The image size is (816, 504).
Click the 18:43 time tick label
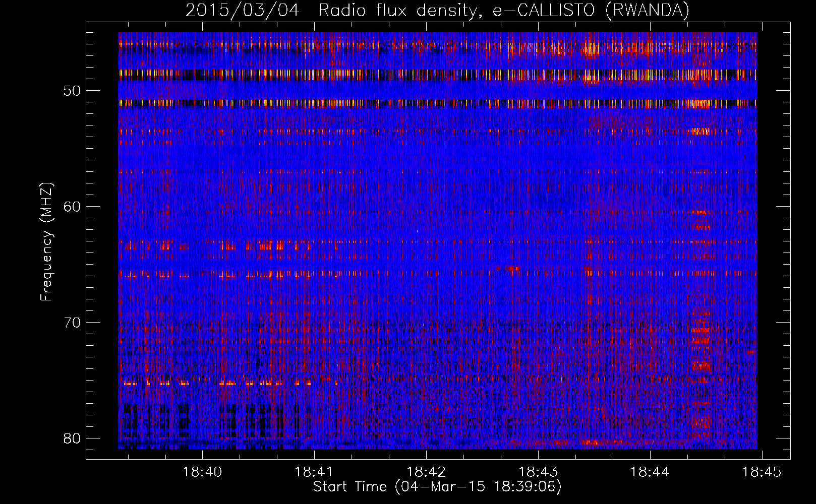538,472
